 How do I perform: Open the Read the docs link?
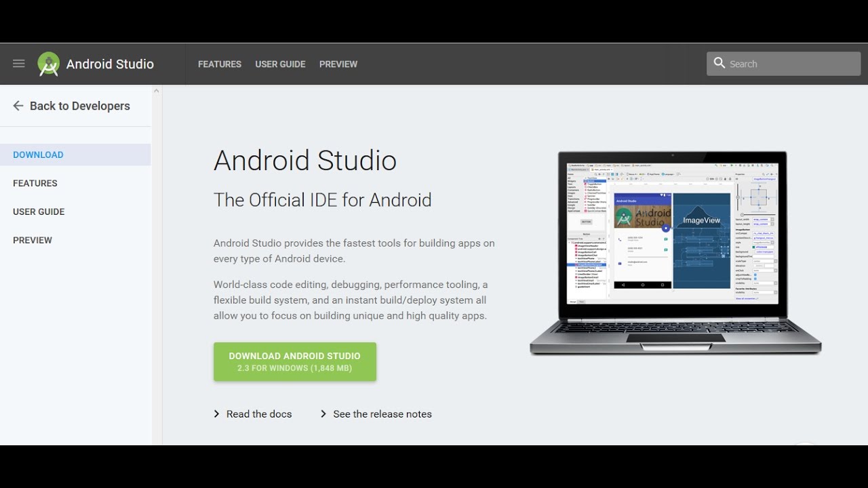259,413
